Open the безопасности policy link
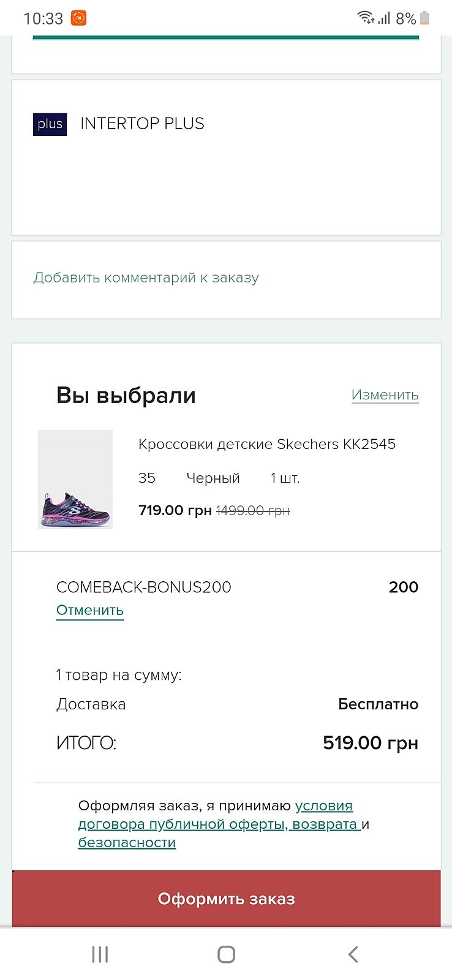 pos(127,843)
